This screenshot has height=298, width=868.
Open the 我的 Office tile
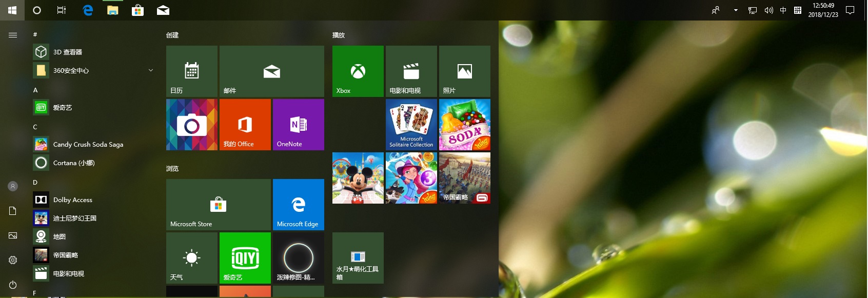click(x=245, y=125)
